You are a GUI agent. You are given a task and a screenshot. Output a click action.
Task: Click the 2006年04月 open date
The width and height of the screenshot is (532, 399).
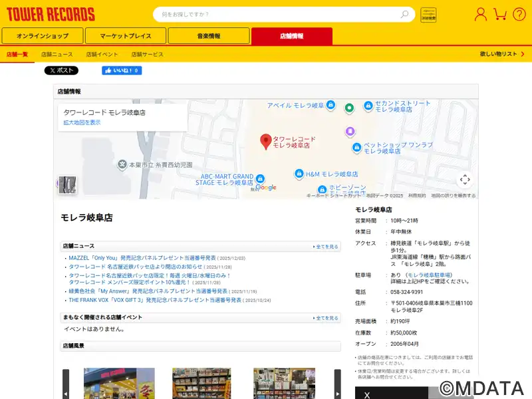click(x=404, y=344)
